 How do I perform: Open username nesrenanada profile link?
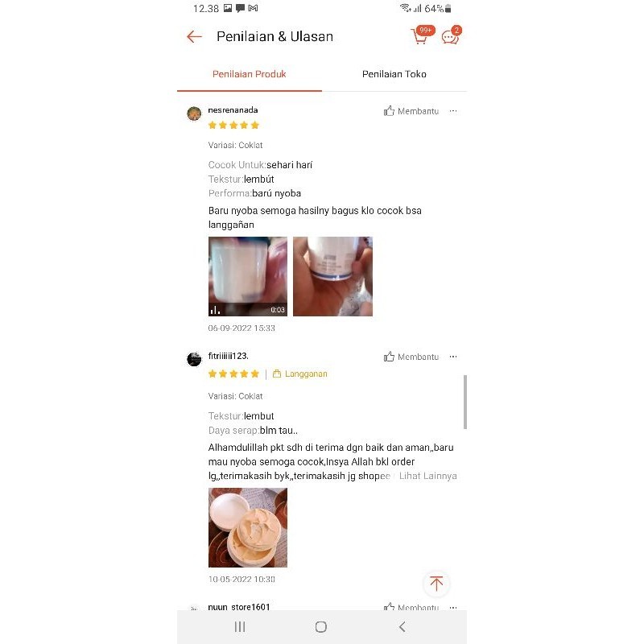(233, 110)
